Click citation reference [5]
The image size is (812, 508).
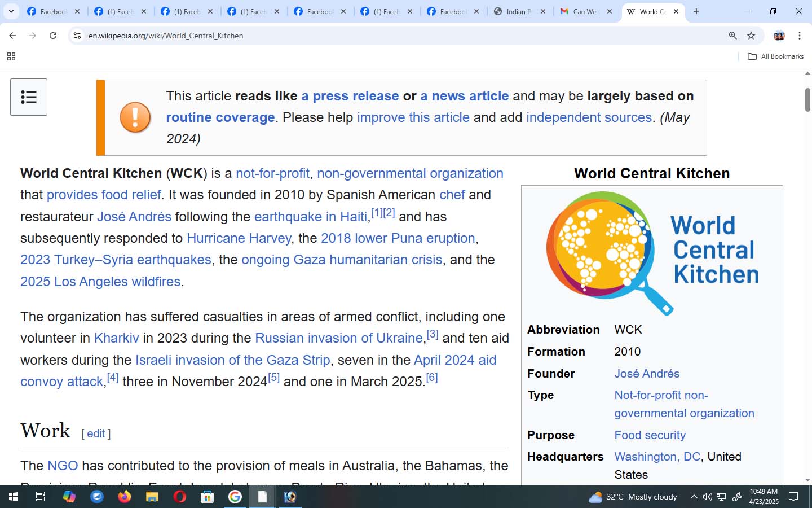click(x=274, y=378)
